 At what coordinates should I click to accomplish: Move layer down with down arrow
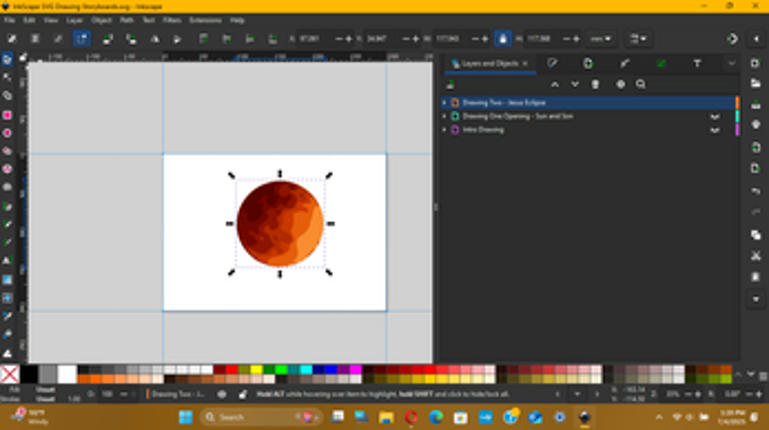pos(574,84)
